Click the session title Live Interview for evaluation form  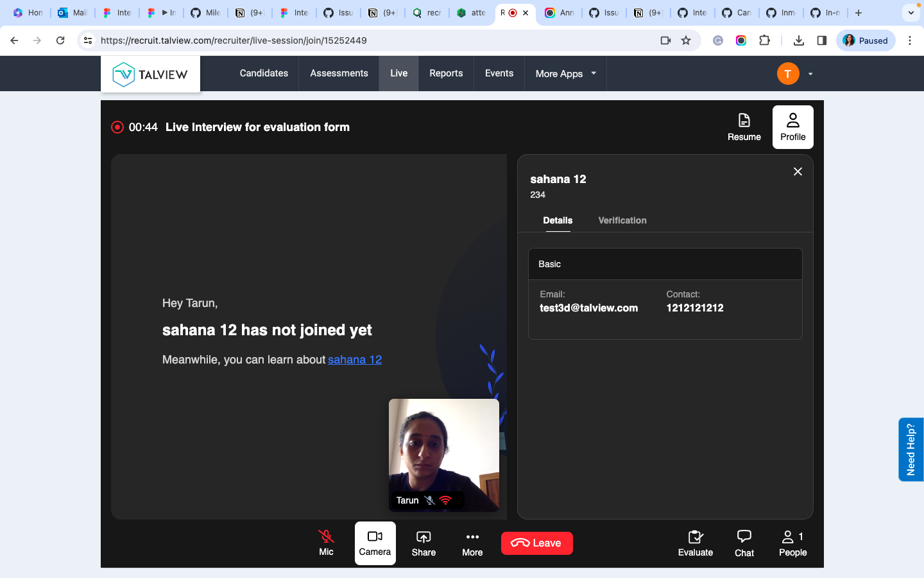pyautogui.click(x=257, y=127)
